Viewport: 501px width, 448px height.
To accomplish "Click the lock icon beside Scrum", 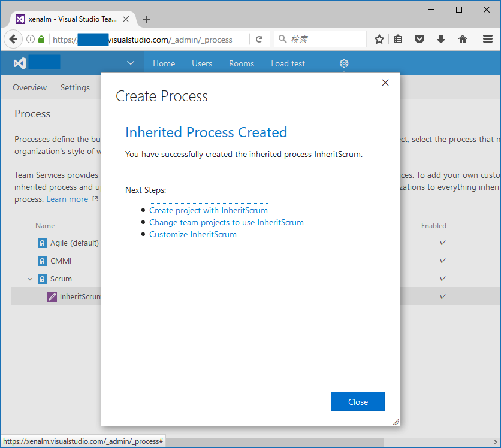I will click(x=42, y=279).
